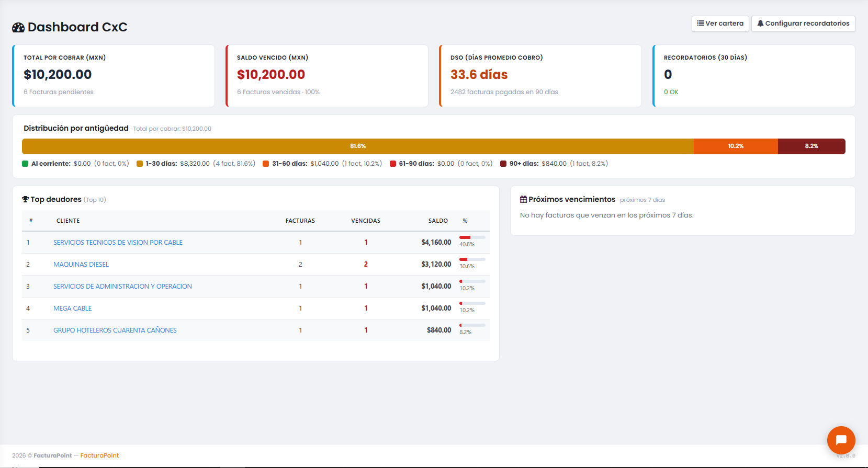Click the 0 OK reminder status

point(671,92)
